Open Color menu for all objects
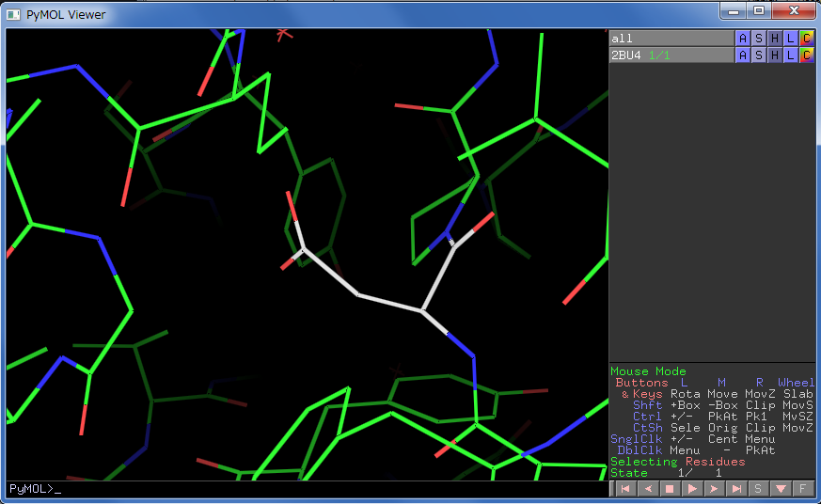This screenshot has height=504, width=821. [x=806, y=39]
